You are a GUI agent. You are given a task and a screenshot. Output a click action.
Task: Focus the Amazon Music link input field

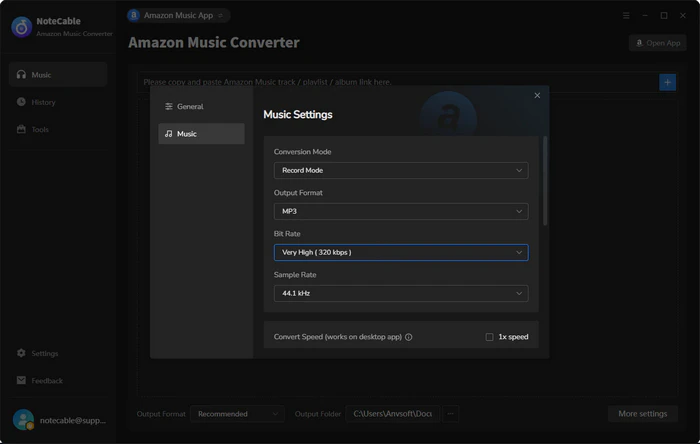(x=397, y=82)
